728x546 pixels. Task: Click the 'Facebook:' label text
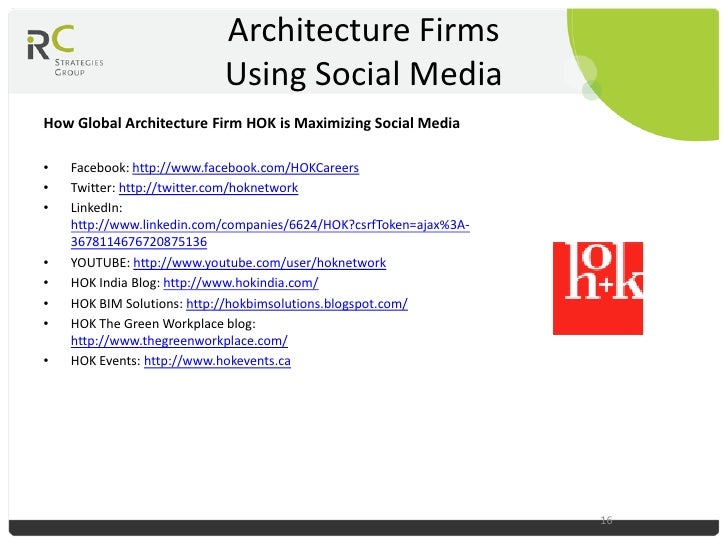(x=100, y=168)
